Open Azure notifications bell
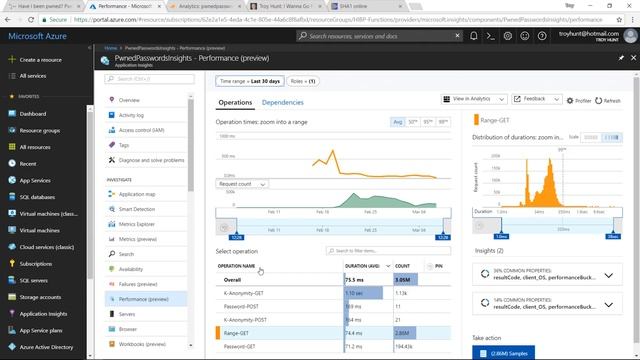 (473, 36)
